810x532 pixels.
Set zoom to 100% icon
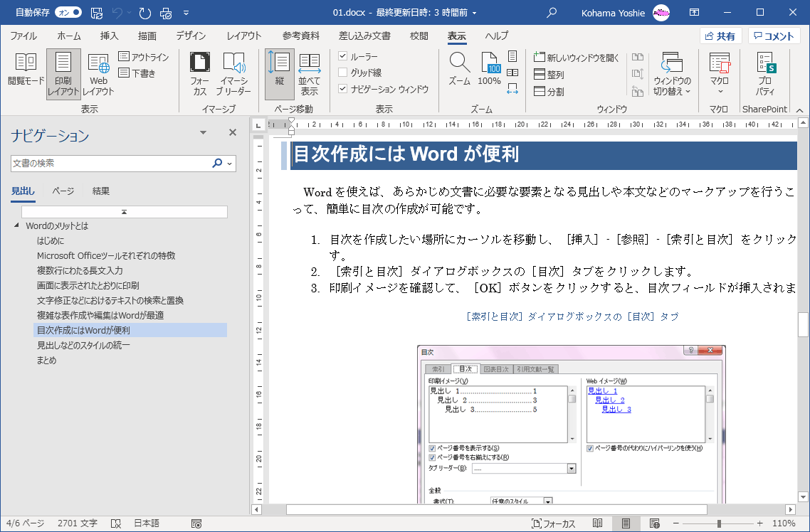point(490,70)
